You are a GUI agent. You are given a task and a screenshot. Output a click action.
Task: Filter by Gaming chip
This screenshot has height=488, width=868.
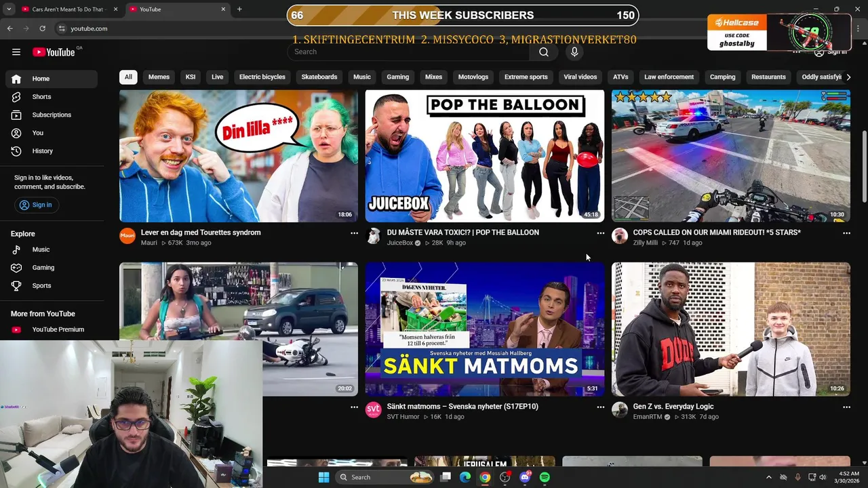click(398, 77)
